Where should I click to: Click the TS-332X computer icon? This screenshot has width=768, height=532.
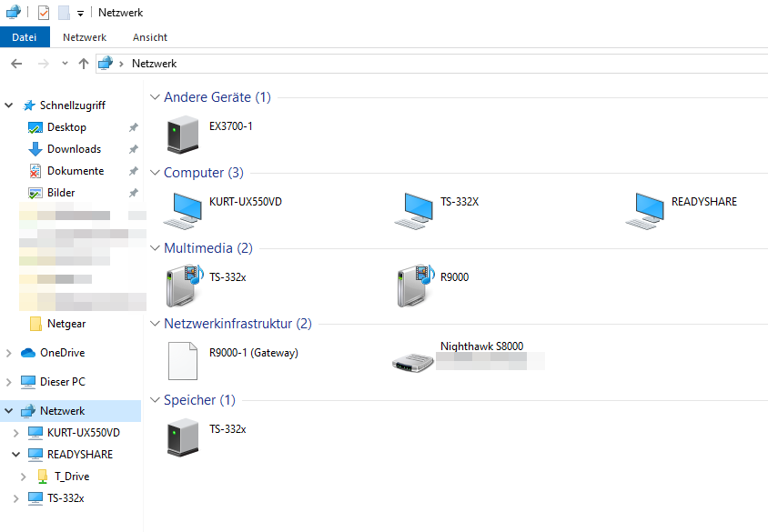[416, 209]
